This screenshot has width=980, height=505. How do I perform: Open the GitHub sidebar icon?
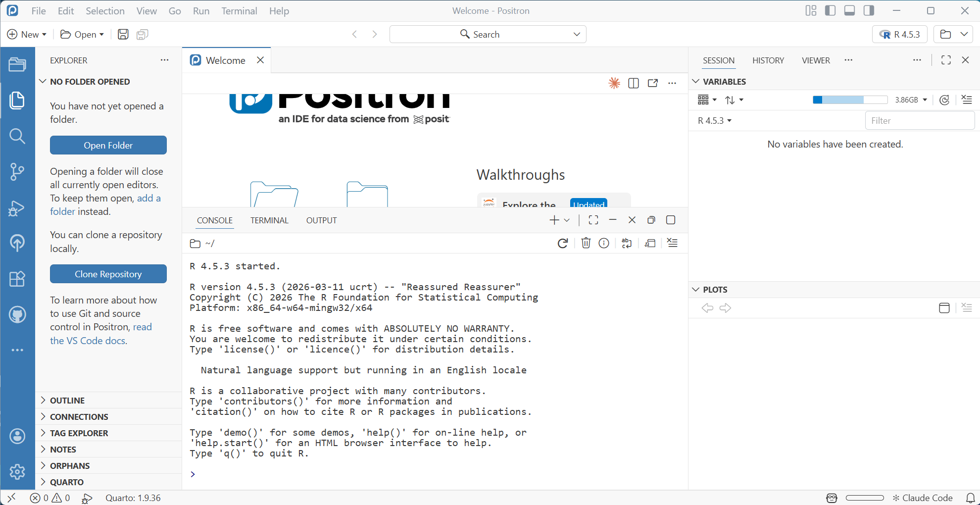[17, 314]
